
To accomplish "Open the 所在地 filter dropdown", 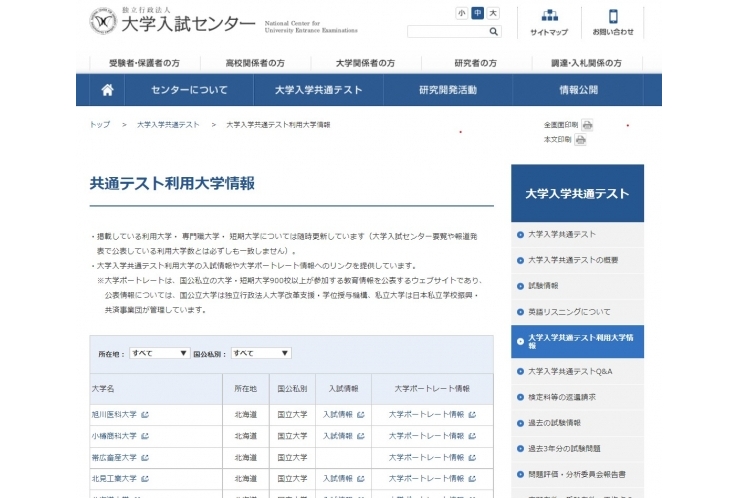I will coord(160,353).
